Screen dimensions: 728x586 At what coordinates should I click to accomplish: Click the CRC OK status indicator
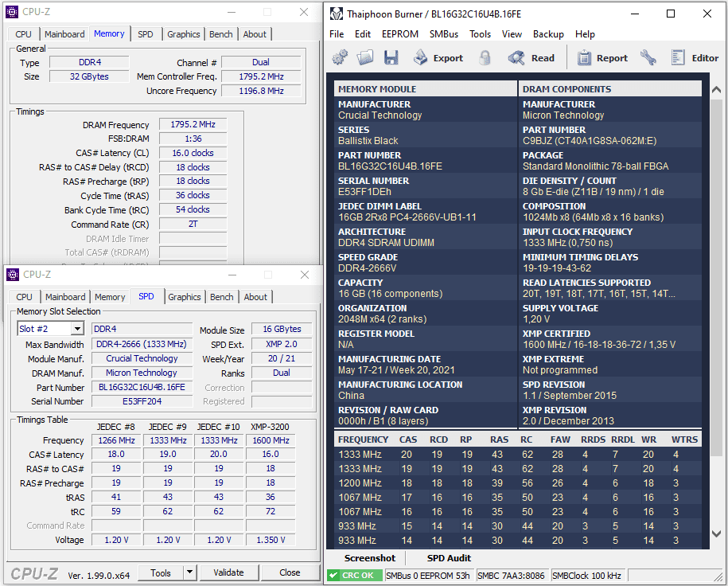pyautogui.click(x=354, y=576)
